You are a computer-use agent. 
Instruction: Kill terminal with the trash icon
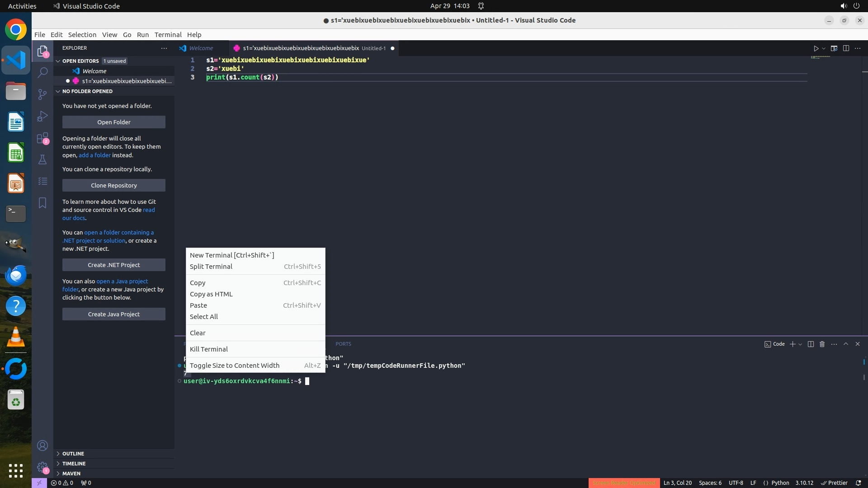point(822,344)
